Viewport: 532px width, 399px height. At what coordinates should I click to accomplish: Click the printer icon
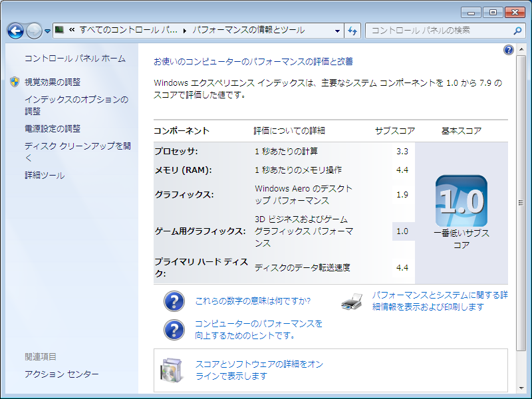click(352, 301)
